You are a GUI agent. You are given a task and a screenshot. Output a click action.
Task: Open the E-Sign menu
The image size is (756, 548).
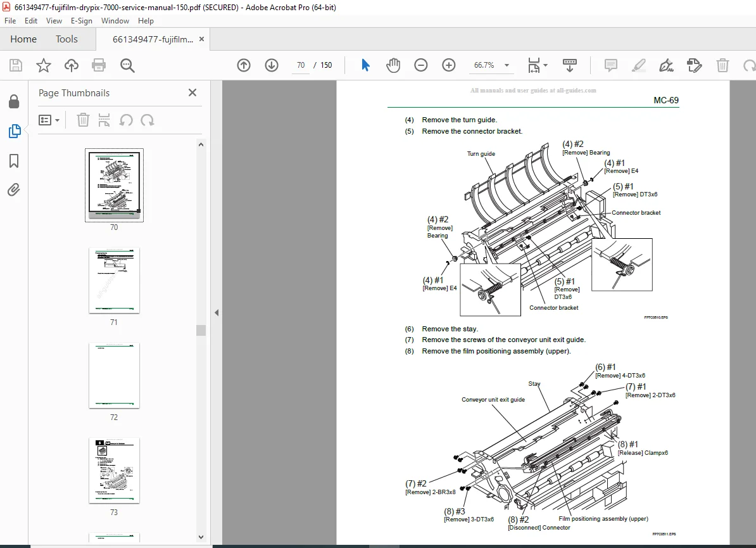click(x=82, y=21)
